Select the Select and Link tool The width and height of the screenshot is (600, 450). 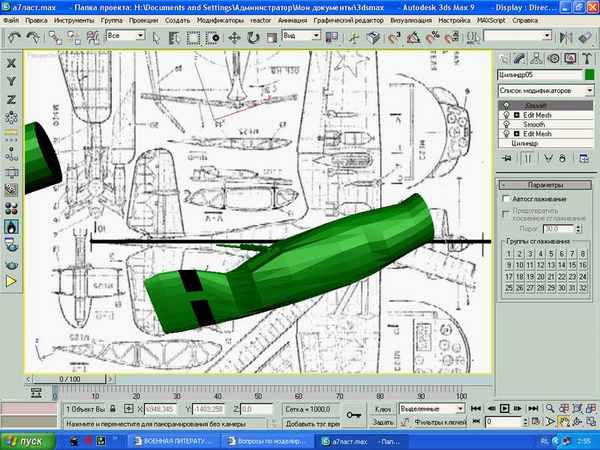55,38
